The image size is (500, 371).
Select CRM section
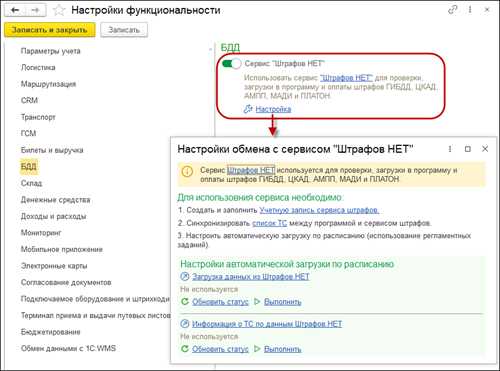pos(29,100)
